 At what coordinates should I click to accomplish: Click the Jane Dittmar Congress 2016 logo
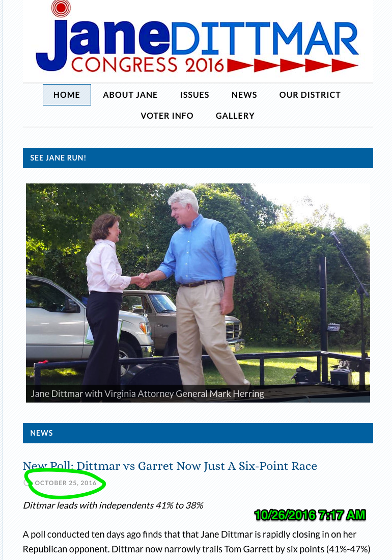click(x=197, y=38)
